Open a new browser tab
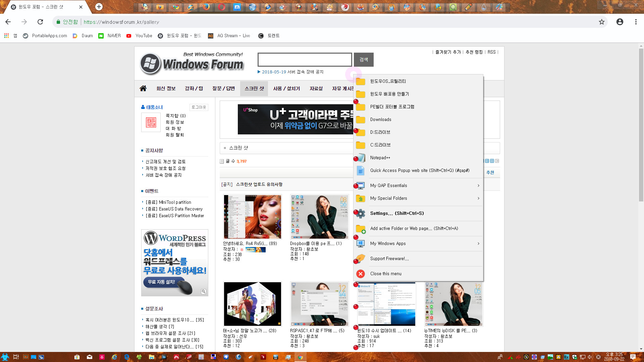This screenshot has width=644, height=362. pos(99,7)
